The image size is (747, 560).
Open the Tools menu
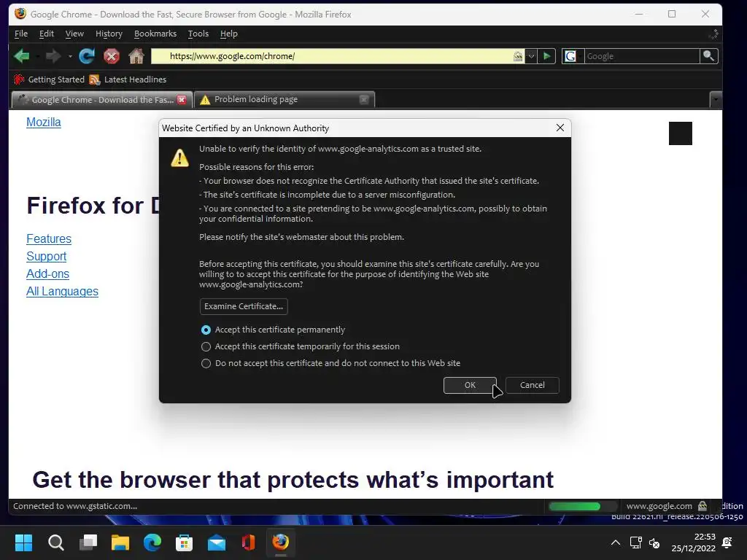point(198,34)
